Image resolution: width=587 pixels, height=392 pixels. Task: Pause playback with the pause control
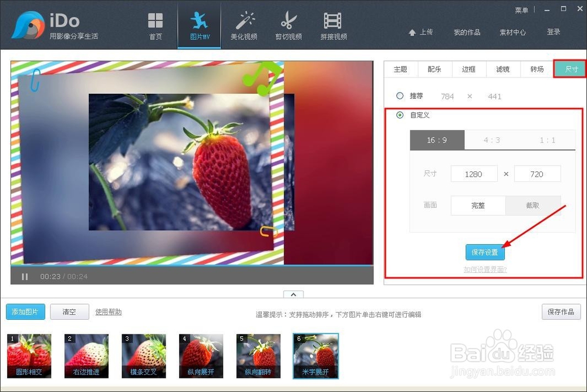(25, 276)
